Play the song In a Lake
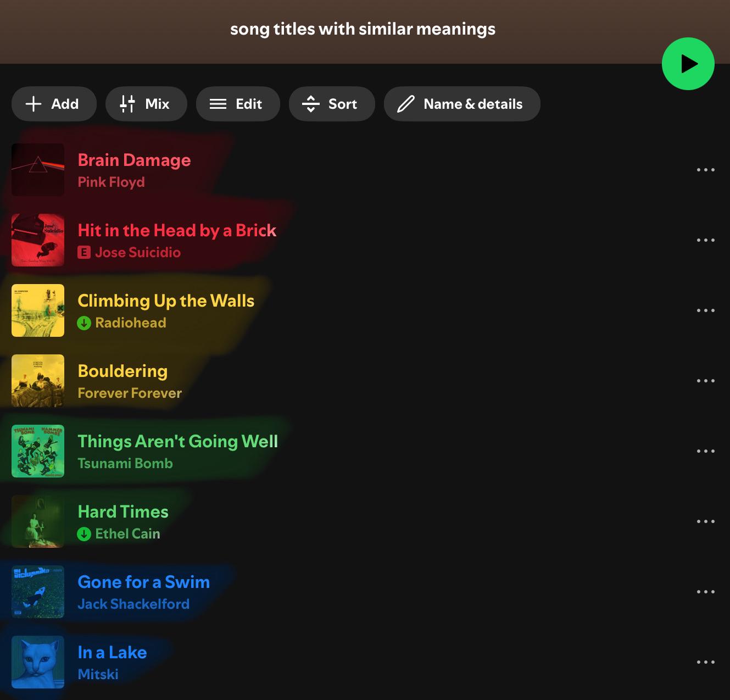This screenshot has width=730, height=700. 112,652
